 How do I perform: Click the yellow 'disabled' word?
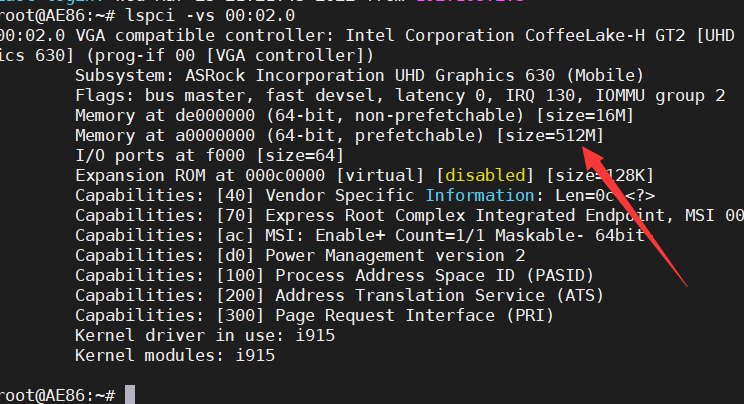click(485, 176)
